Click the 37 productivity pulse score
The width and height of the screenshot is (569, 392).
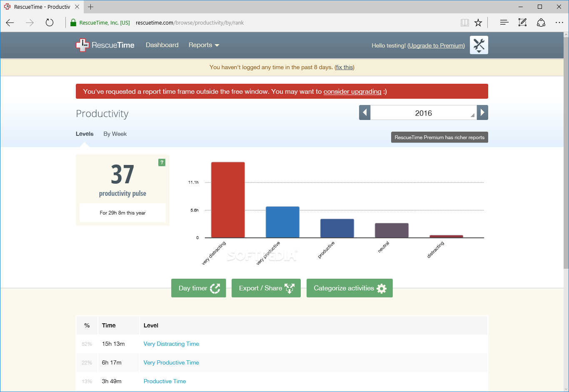[122, 174]
